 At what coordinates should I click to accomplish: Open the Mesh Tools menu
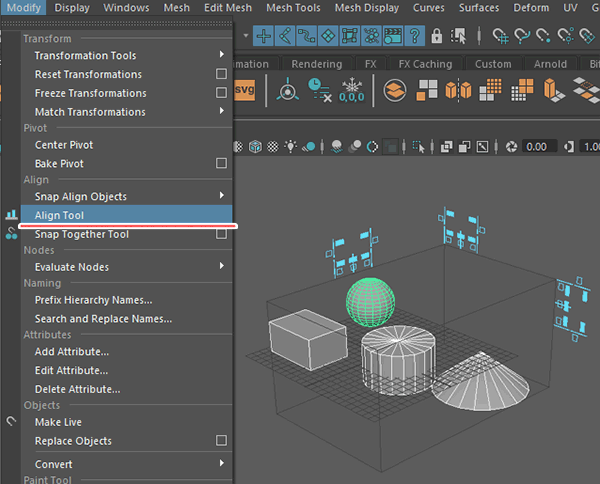[294, 8]
